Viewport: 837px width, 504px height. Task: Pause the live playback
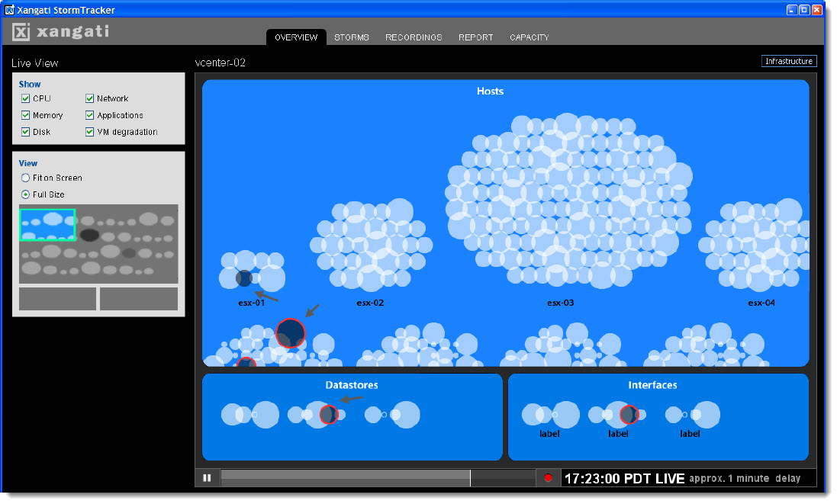tap(207, 478)
